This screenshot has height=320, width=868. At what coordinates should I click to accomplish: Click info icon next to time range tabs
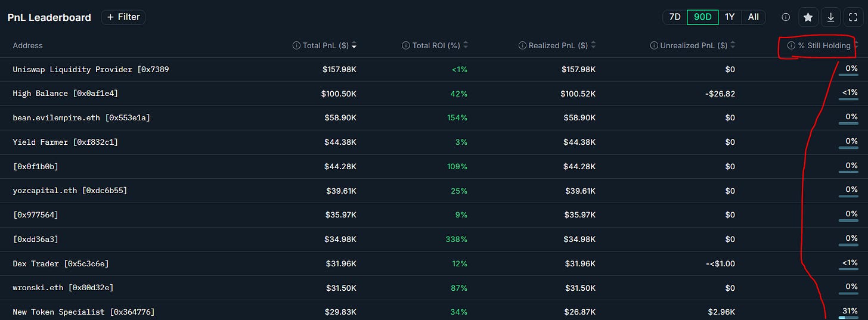coord(786,17)
